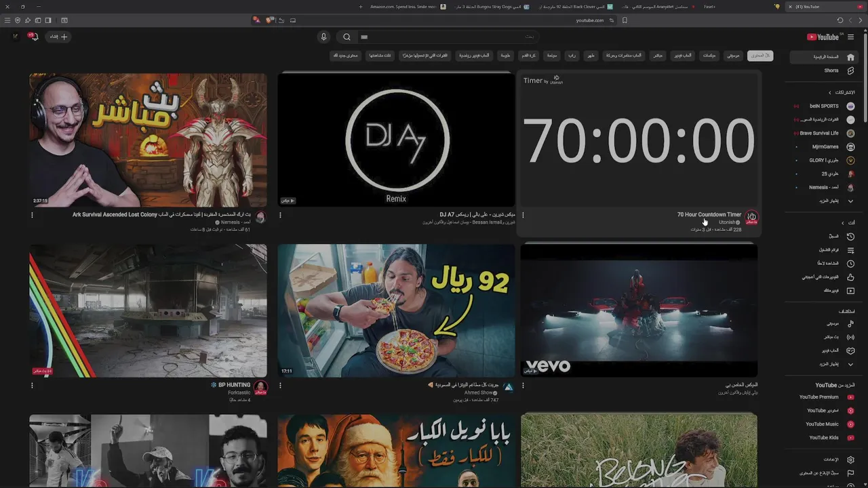
Task: Reload the page from browser toolbar
Action: [840, 20]
